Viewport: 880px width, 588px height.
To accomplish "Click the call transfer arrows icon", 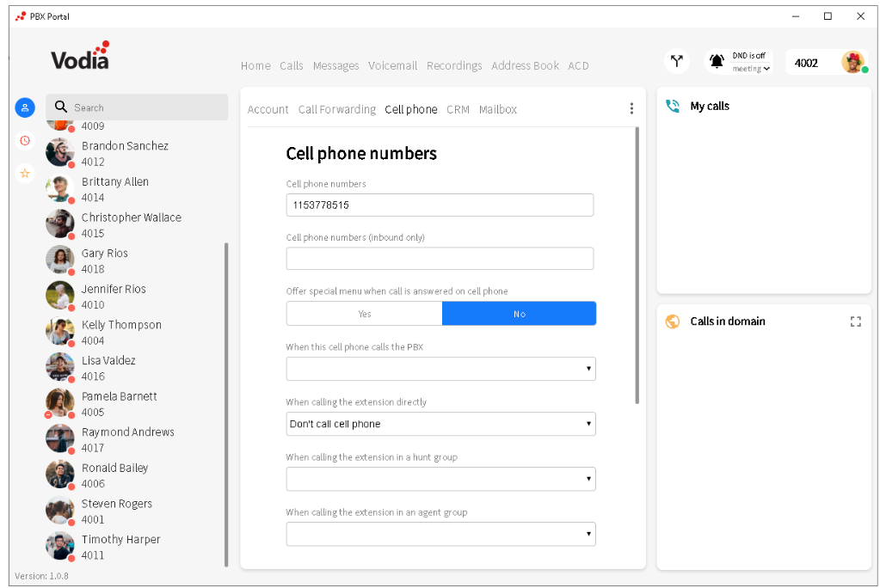I will (677, 61).
